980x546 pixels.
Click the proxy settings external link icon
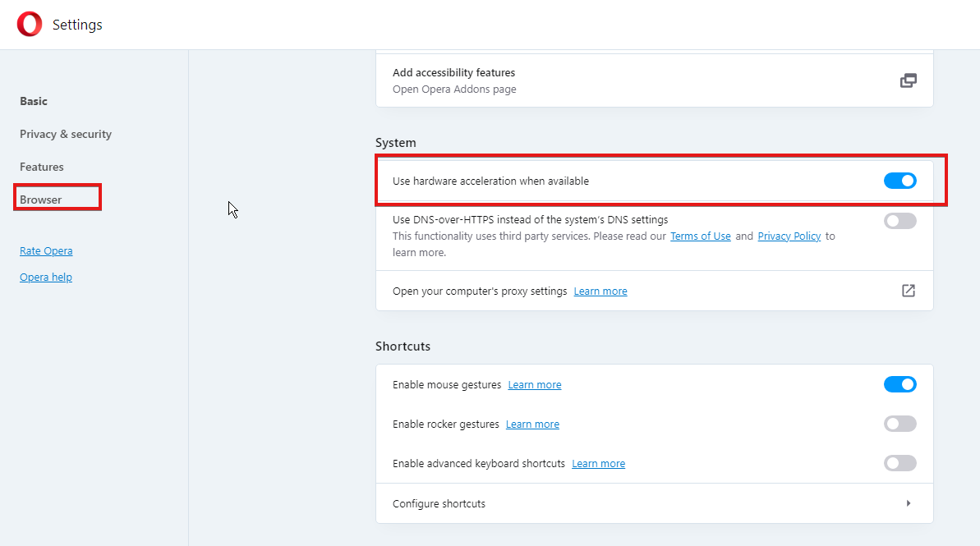point(909,291)
